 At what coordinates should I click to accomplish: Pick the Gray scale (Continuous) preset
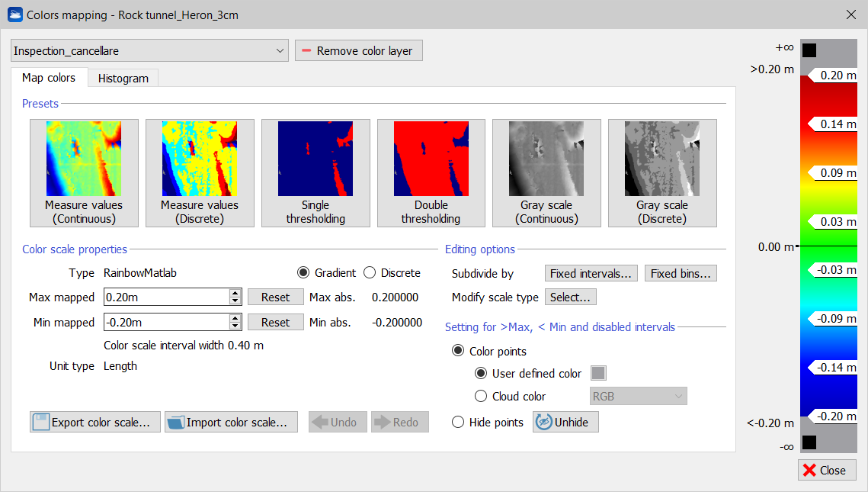[x=546, y=173]
